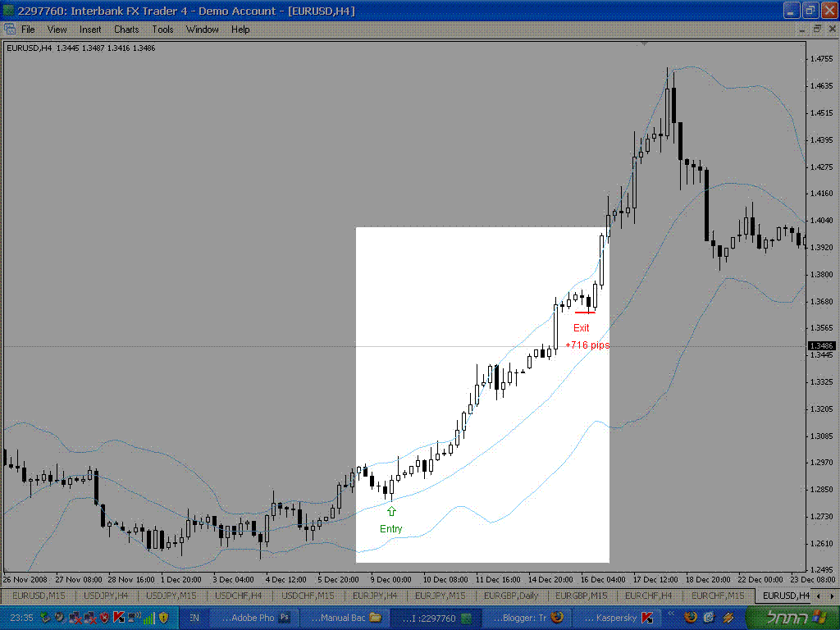Launch Internet Explorer from quick launch
The height and width of the screenshot is (630, 840).
click(x=710, y=618)
